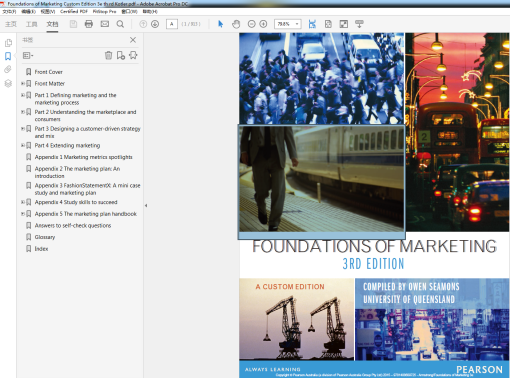Select the Hand pan tool
Viewport: 510px width, 378px height.
pos(236,24)
